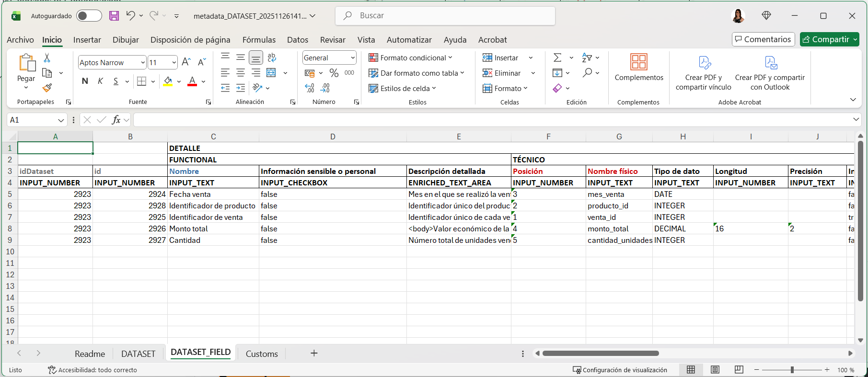Switch to Page Layout view in status bar
The width and height of the screenshot is (868, 377).
click(x=715, y=369)
